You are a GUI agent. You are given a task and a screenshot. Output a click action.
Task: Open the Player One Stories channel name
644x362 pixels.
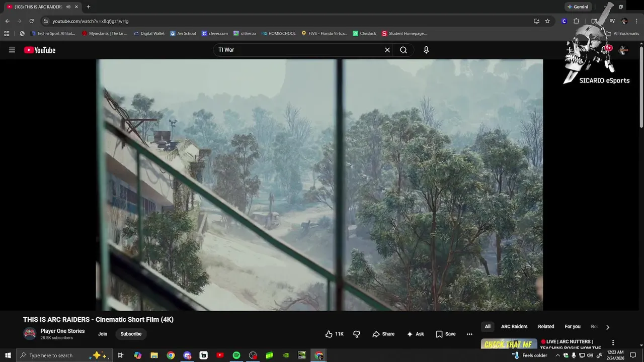[x=62, y=331]
